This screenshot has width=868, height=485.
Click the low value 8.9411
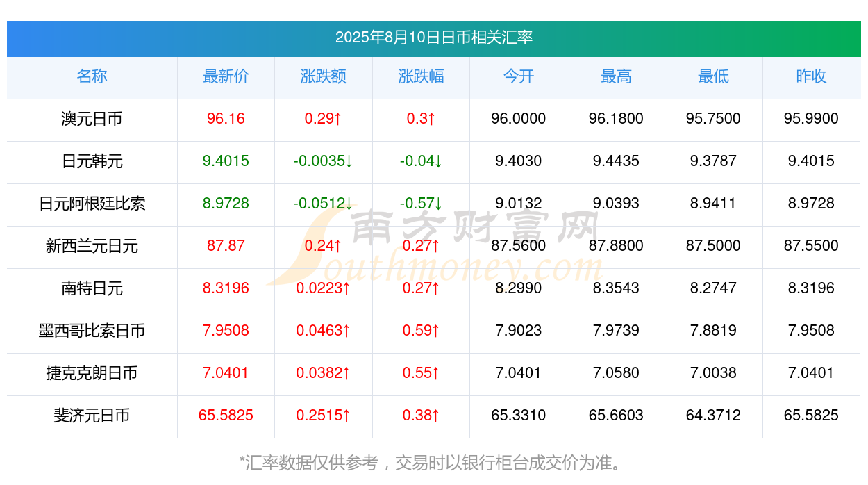pyautogui.click(x=714, y=204)
